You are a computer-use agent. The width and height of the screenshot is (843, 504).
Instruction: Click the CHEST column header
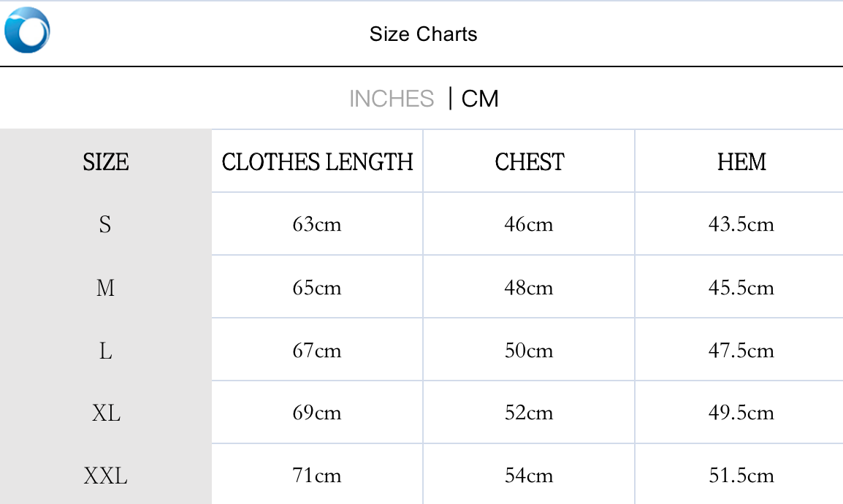coord(529,161)
